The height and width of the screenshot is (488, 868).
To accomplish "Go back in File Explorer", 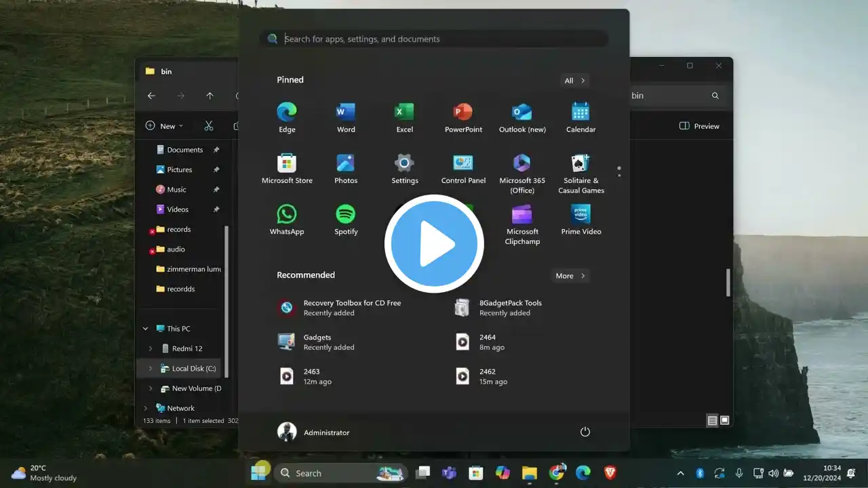I will coord(151,96).
